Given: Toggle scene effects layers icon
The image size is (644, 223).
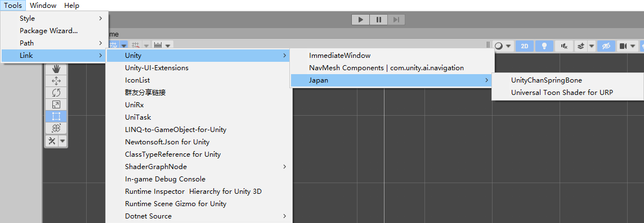Looking at the screenshot, I should pos(581,46).
